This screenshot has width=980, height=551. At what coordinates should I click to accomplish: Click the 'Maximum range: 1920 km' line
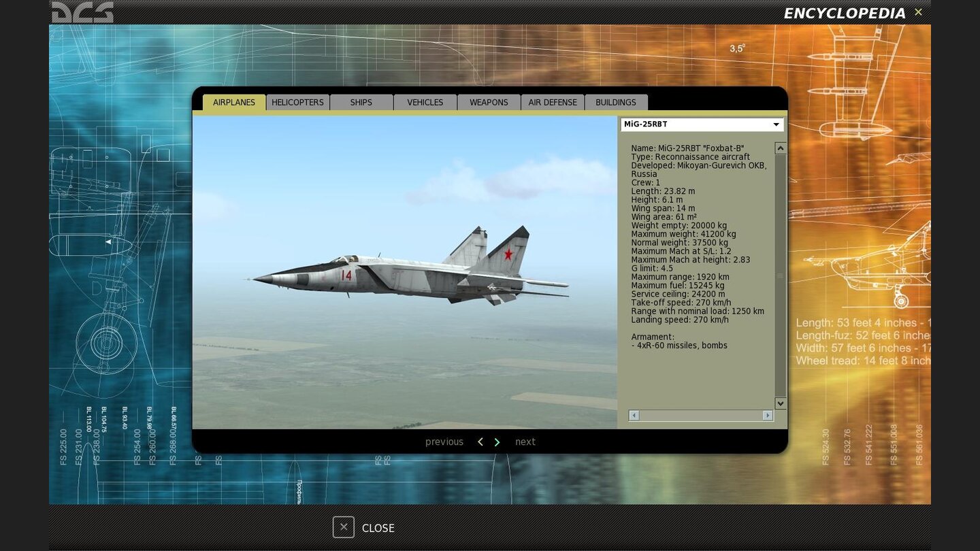[x=680, y=277]
